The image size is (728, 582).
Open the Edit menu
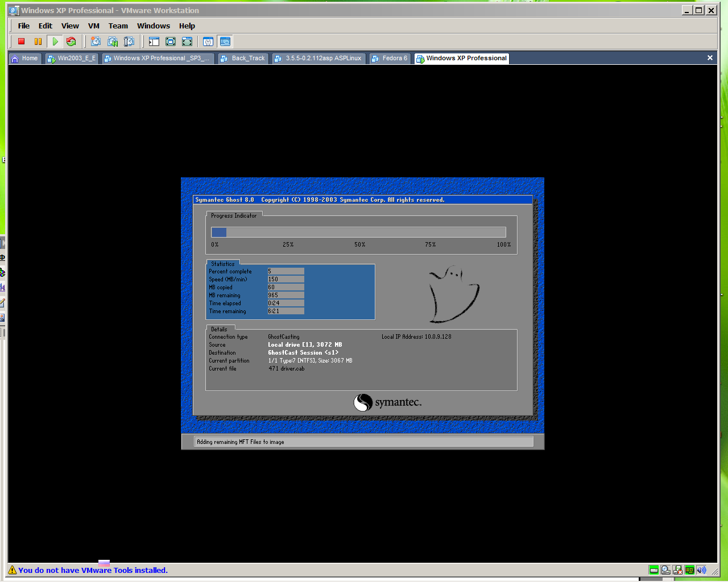coord(45,26)
